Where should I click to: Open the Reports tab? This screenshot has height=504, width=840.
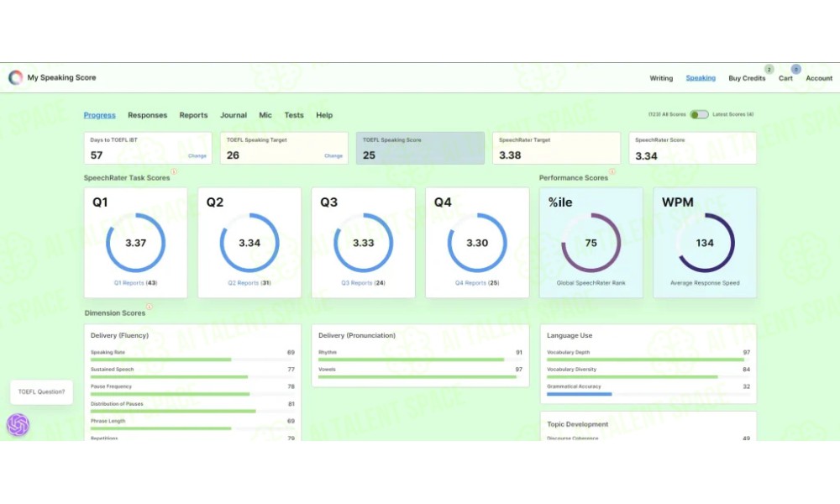point(193,115)
